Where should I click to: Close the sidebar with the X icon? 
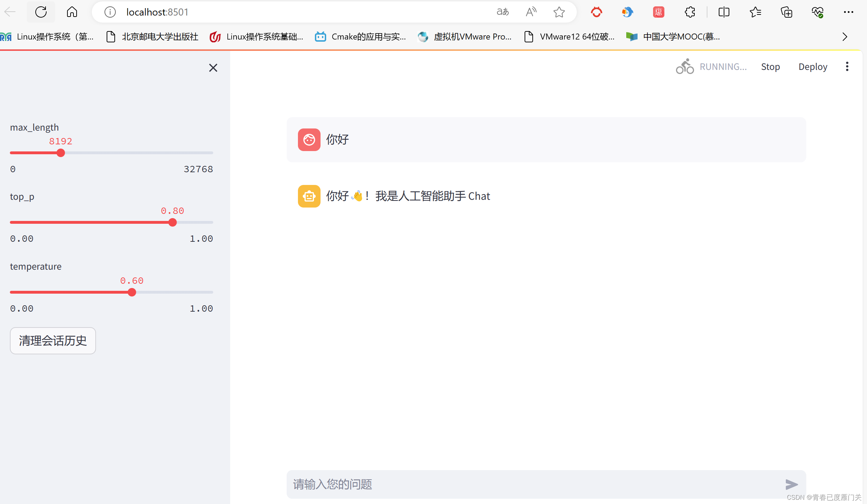pos(213,68)
